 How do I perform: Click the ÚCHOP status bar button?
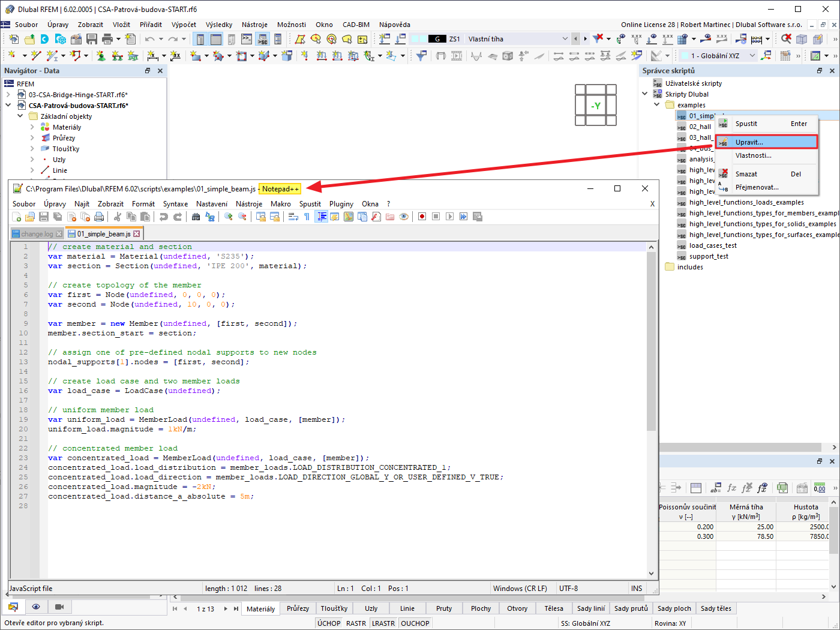point(329,623)
